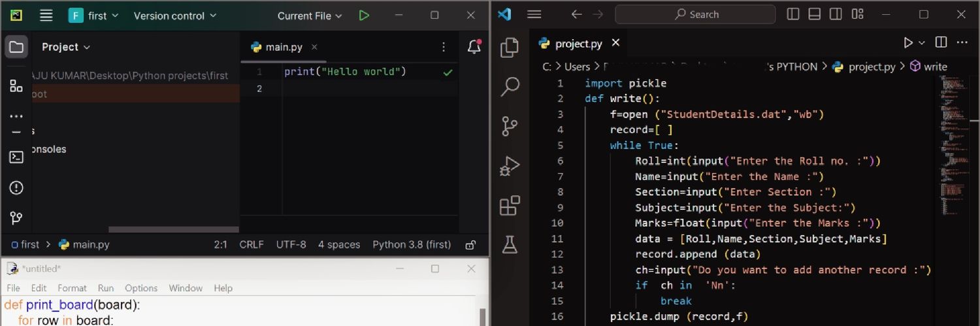
Task: Open VS Code Extensions view
Action: click(510, 206)
